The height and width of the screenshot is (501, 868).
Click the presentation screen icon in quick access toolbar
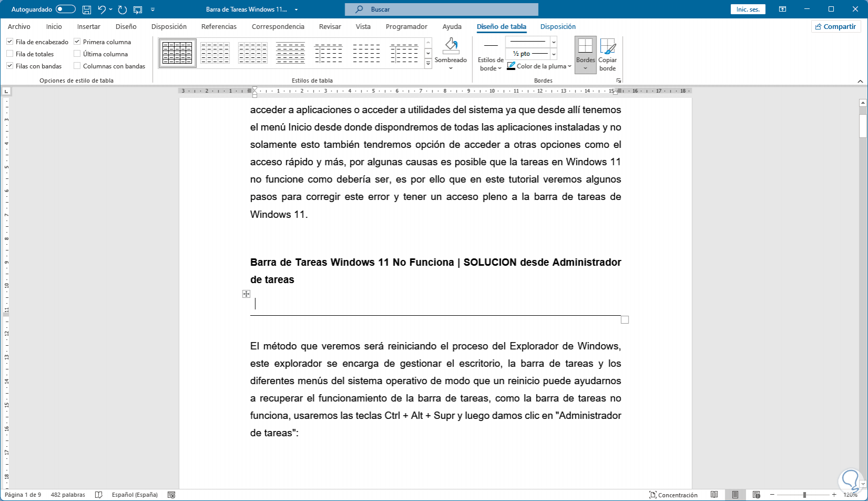point(138,9)
